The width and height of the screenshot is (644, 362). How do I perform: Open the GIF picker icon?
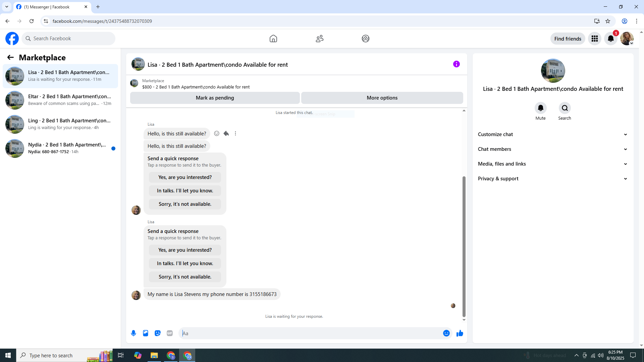click(170, 333)
